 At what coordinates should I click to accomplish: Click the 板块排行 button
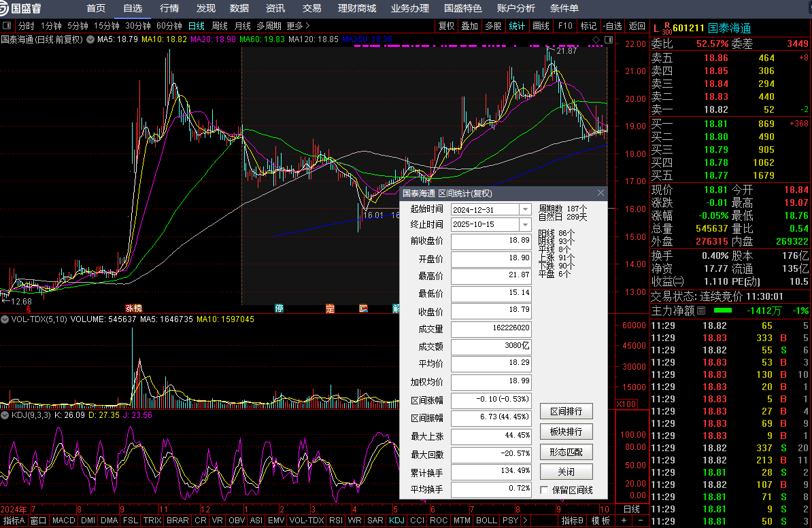pyautogui.click(x=566, y=432)
